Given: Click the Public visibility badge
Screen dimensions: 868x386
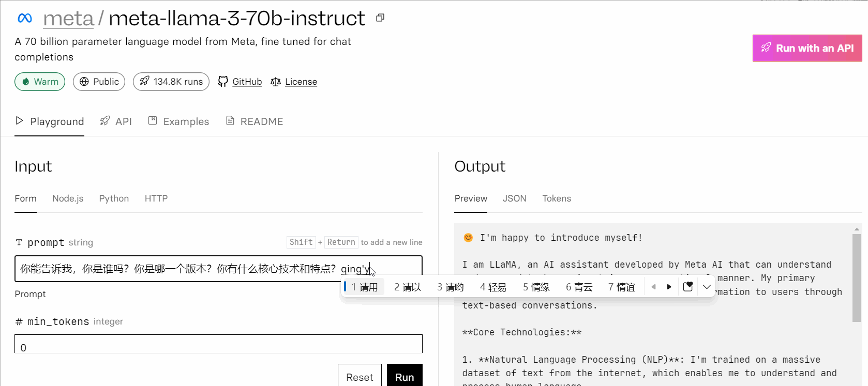Looking at the screenshot, I should (x=99, y=82).
